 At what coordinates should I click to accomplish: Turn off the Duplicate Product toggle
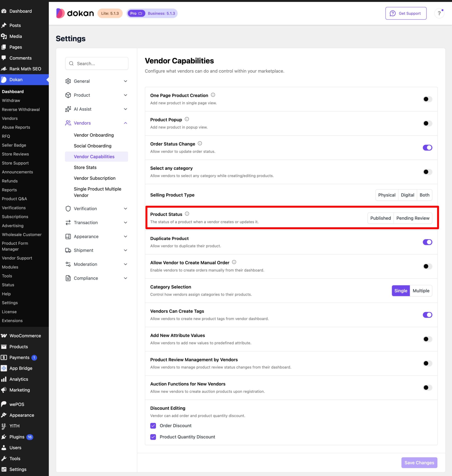pos(427,242)
